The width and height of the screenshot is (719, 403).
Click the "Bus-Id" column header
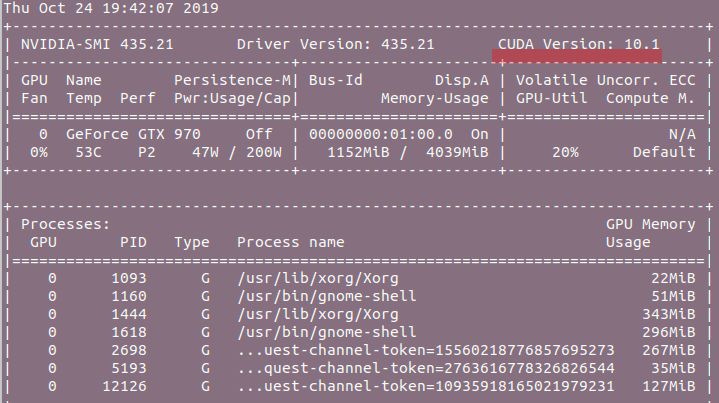tap(336, 80)
